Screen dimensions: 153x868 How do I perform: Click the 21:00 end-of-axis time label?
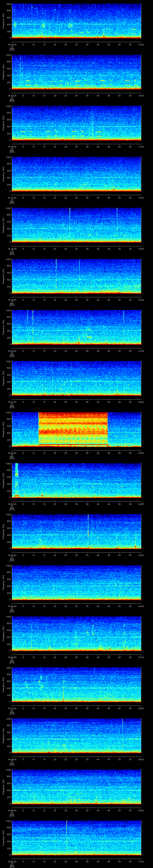(141, 351)
